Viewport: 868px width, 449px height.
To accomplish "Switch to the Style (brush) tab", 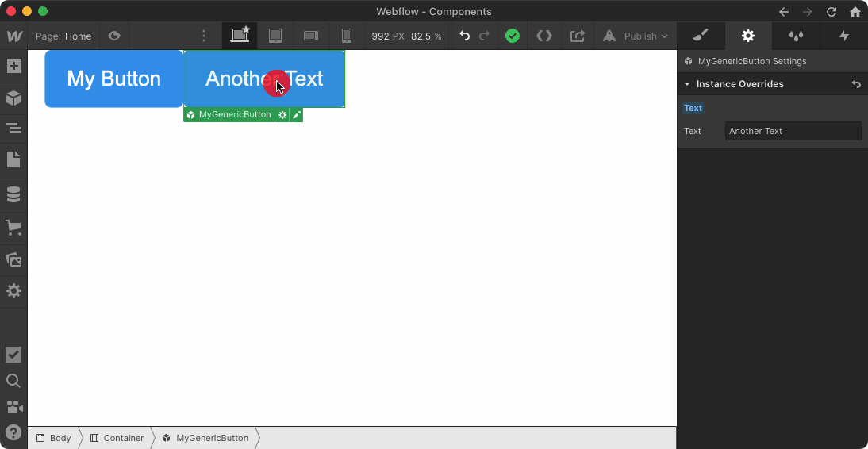I will pos(700,36).
